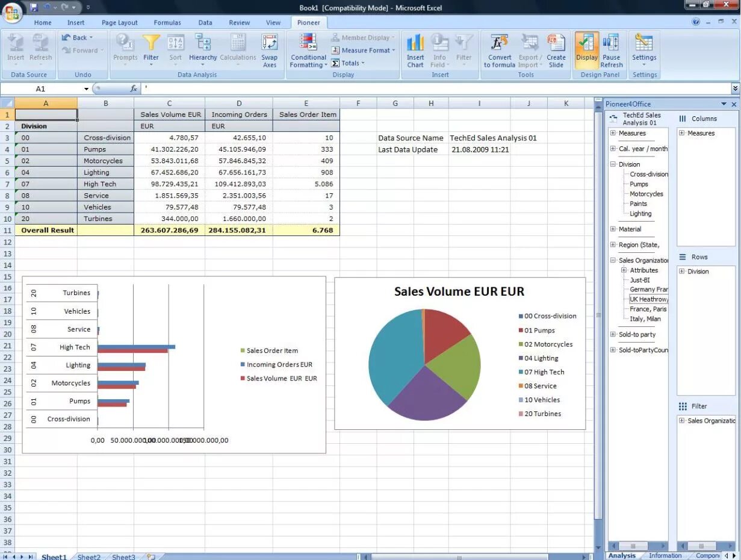This screenshot has width=741, height=560.
Task: Switch to Sheet2 worksheet tab
Action: click(x=88, y=557)
